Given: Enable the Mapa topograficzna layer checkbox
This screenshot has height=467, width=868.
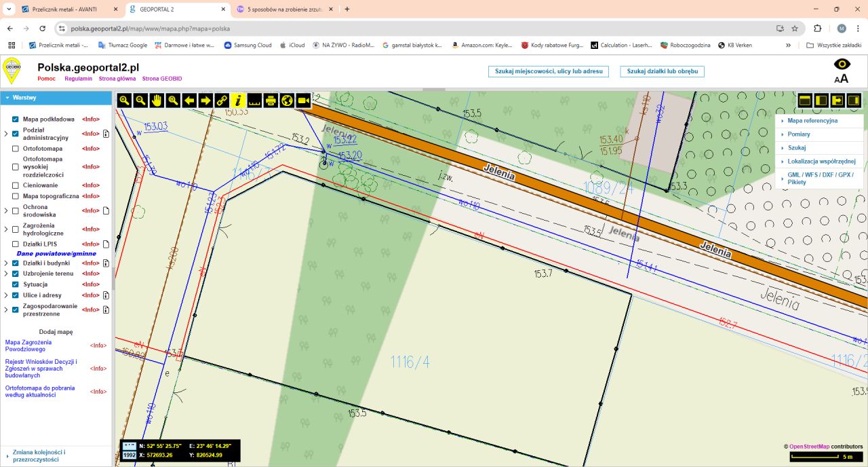Looking at the screenshot, I should [16, 196].
